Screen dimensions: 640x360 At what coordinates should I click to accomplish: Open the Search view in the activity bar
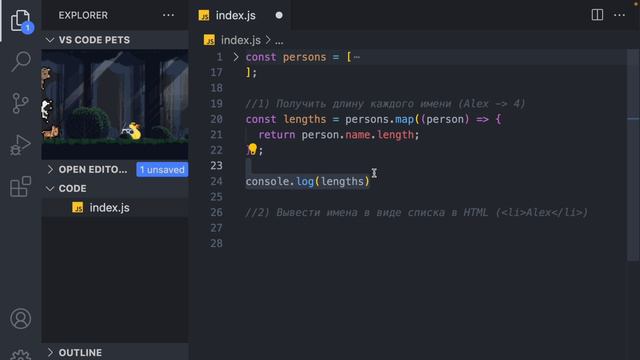[x=20, y=61]
